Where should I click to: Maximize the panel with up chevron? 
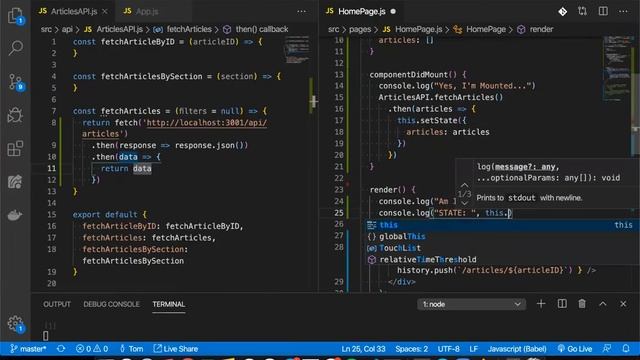click(602, 304)
